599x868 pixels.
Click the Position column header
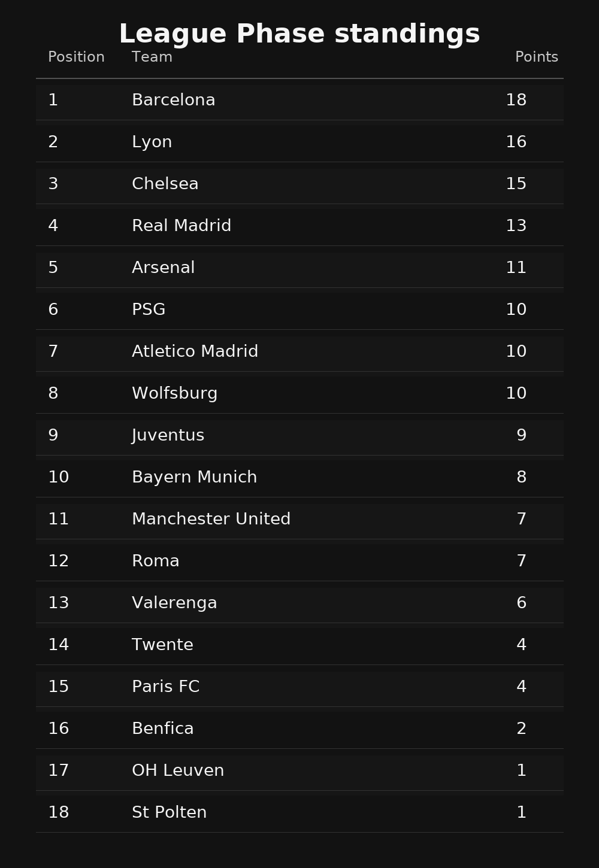[x=76, y=57]
